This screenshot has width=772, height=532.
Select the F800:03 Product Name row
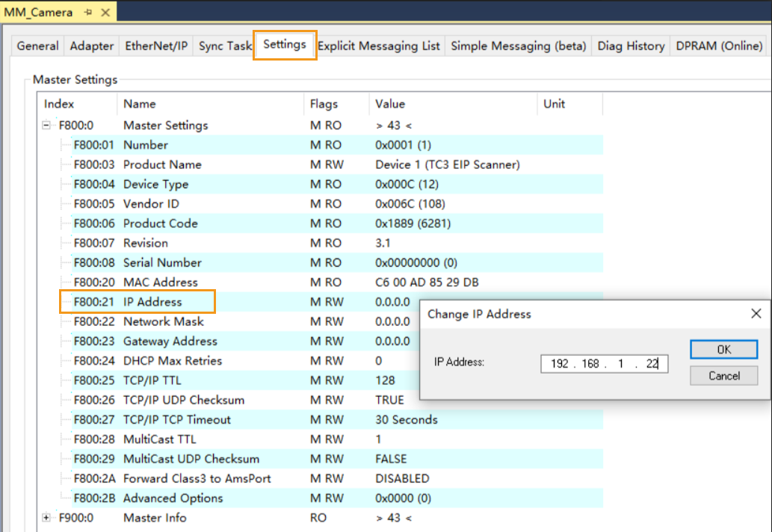click(x=162, y=165)
